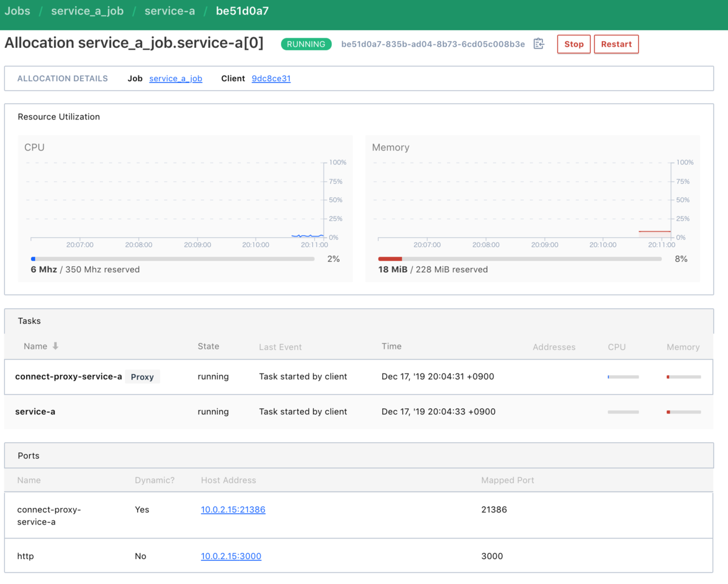Sort tasks by Time column
This screenshot has width=728, height=584.
tap(391, 346)
